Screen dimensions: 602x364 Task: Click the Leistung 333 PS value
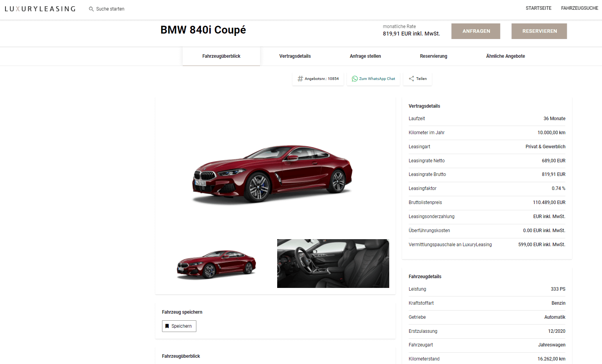[x=558, y=289]
